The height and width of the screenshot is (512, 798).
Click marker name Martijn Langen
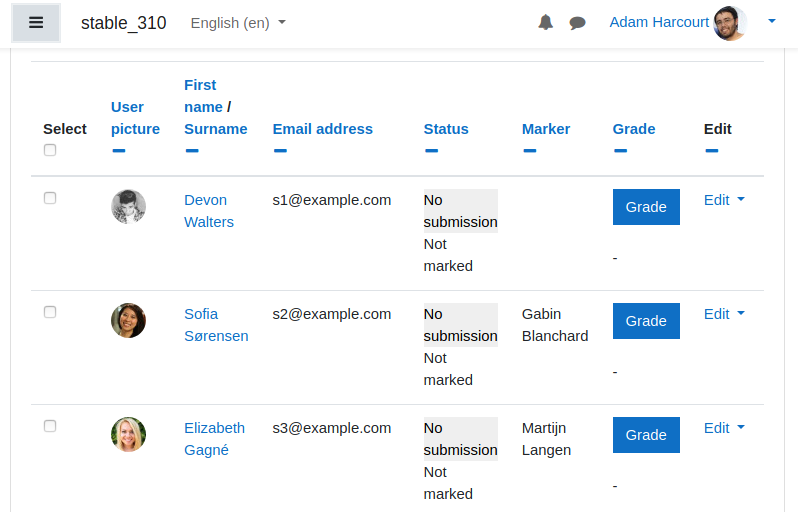click(546, 439)
